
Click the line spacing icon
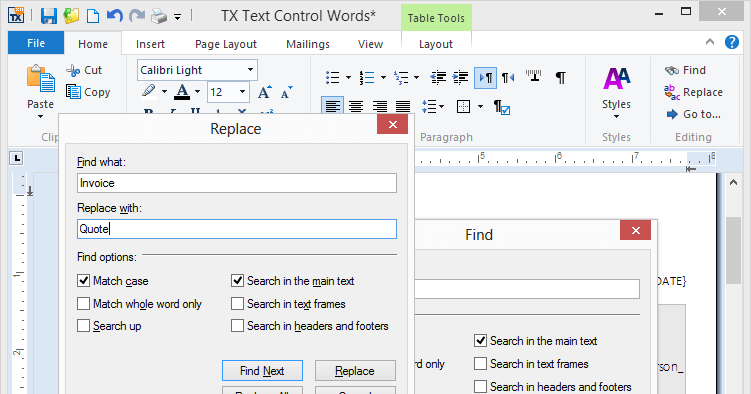point(429,106)
